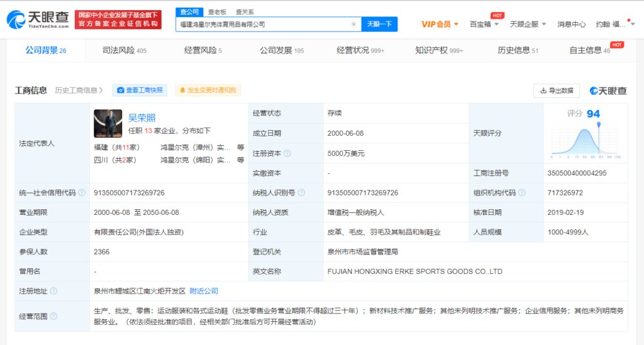Click 四川（共2家）text

(x=115, y=160)
